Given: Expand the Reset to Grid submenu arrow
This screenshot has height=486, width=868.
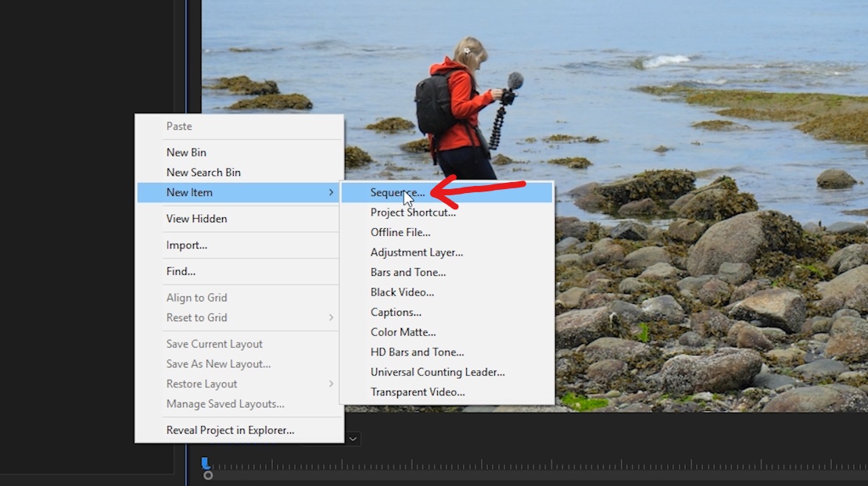Looking at the screenshot, I should pyautogui.click(x=331, y=317).
